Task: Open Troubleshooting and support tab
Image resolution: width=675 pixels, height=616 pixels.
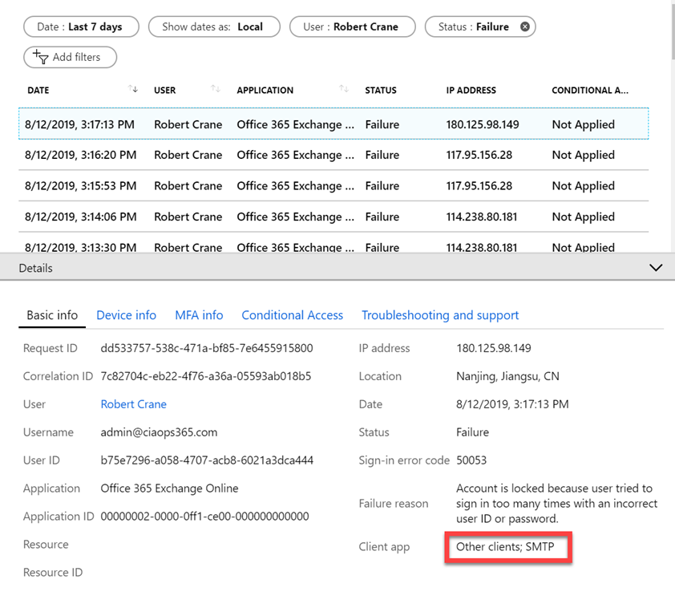Action: point(439,315)
